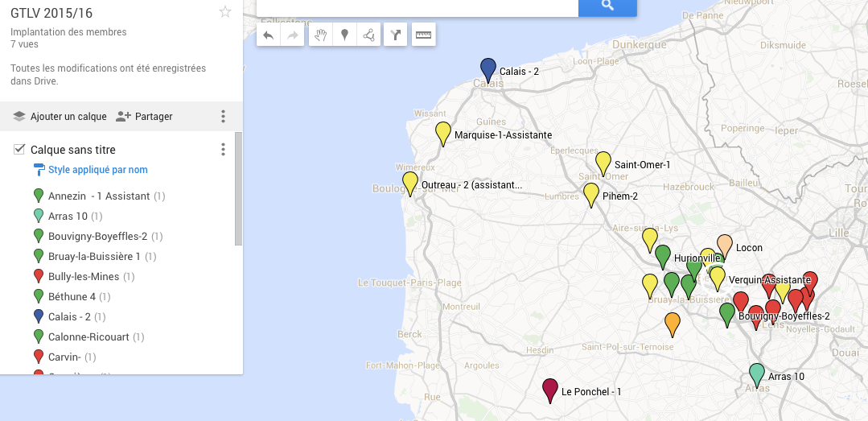Open Calque sans titre layer options menu

[x=224, y=150]
